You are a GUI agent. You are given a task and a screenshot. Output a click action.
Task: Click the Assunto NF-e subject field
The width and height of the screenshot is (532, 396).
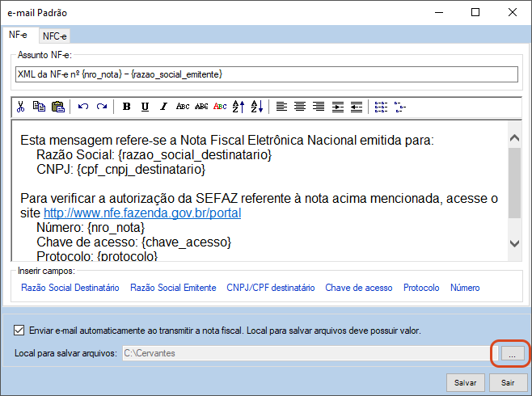coord(266,74)
